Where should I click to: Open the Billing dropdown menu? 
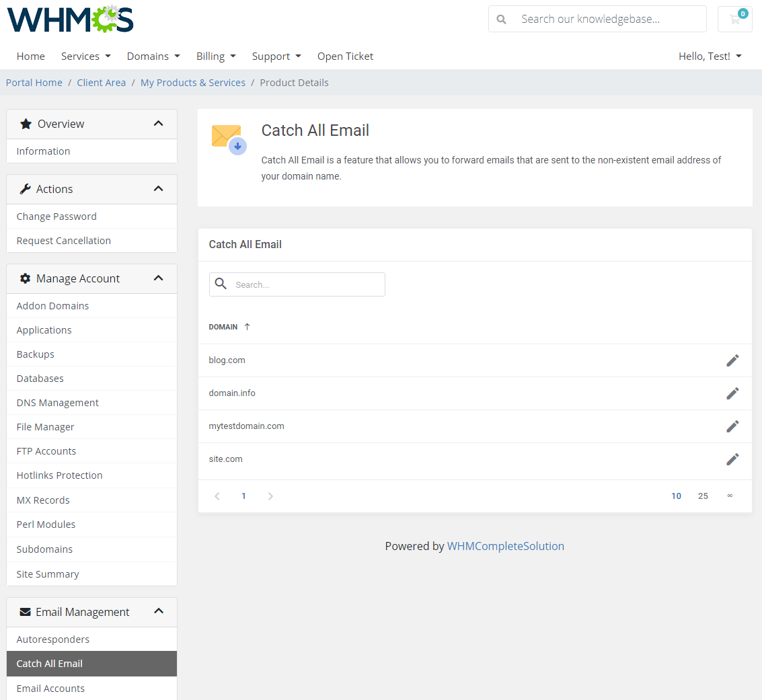pyautogui.click(x=216, y=56)
